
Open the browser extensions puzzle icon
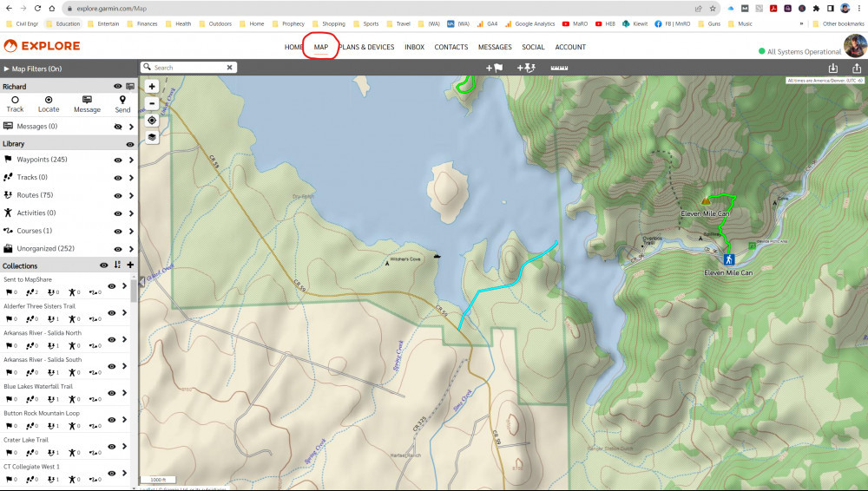(816, 9)
